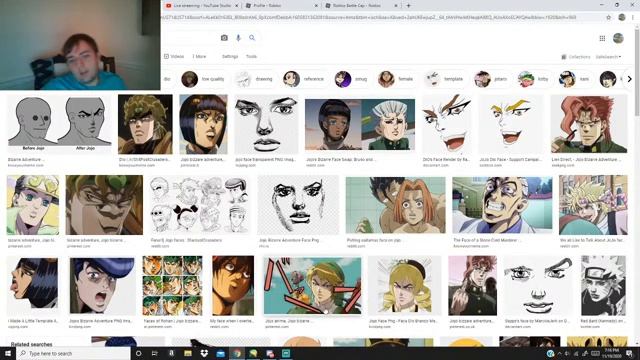Open Dropbox from taskbar
The height and width of the screenshot is (360, 640).
204,353
